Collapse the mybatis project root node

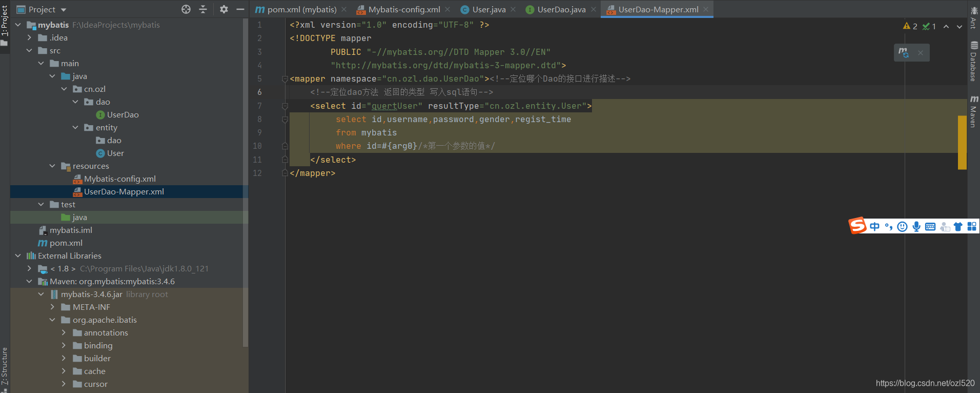[18, 25]
